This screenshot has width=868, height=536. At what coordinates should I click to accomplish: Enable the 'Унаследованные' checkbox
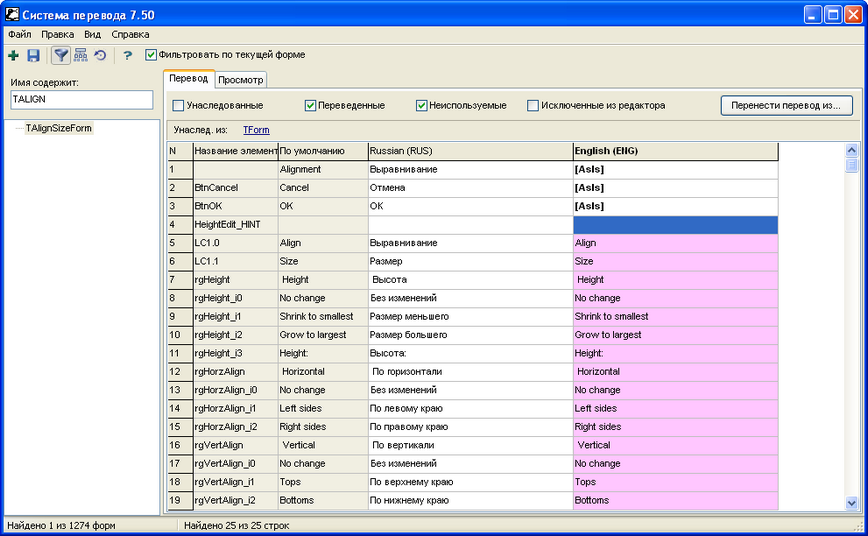click(x=178, y=105)
